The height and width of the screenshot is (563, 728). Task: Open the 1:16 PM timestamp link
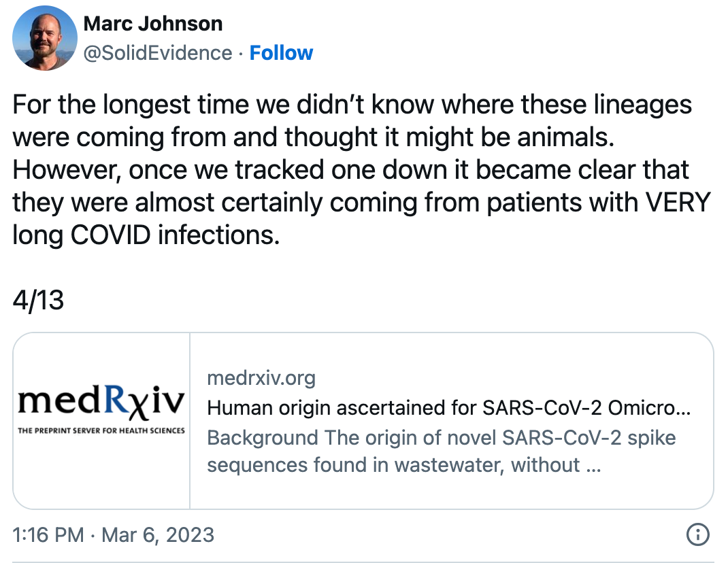[48, 534]
